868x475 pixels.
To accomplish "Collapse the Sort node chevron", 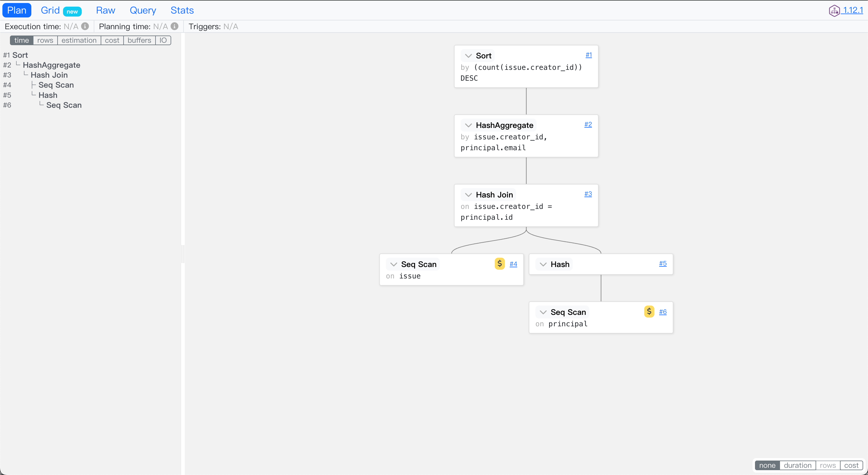I will (468, 56).
